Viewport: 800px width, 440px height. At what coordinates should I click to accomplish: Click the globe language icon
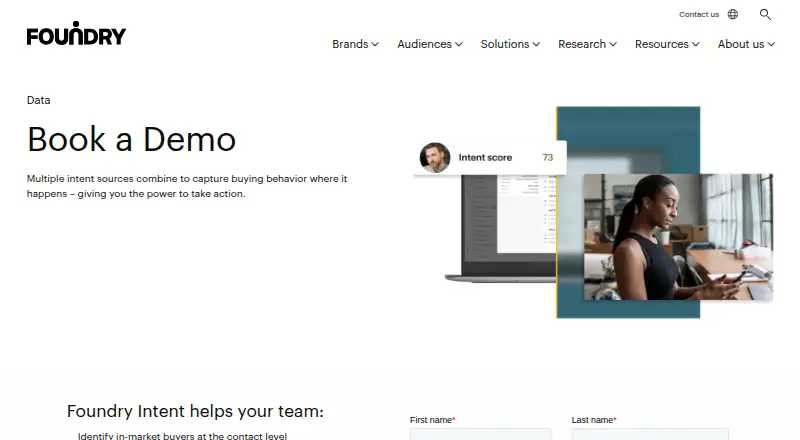733,14
